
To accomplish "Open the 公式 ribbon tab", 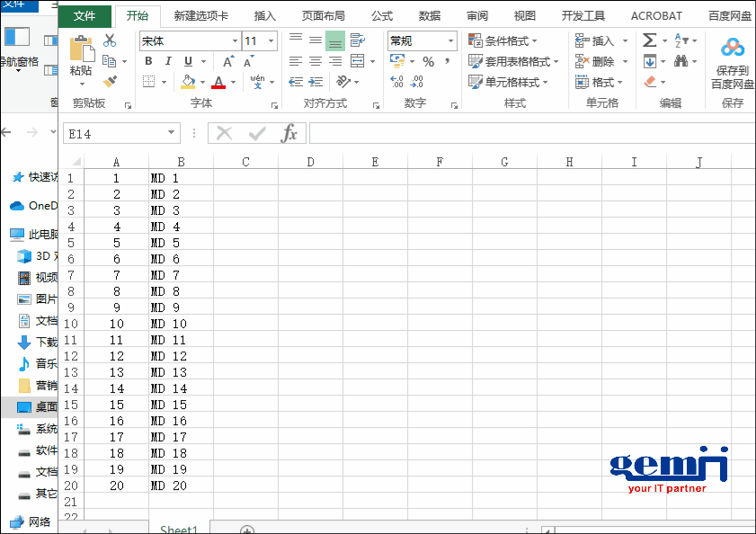I will coord(381,15).
